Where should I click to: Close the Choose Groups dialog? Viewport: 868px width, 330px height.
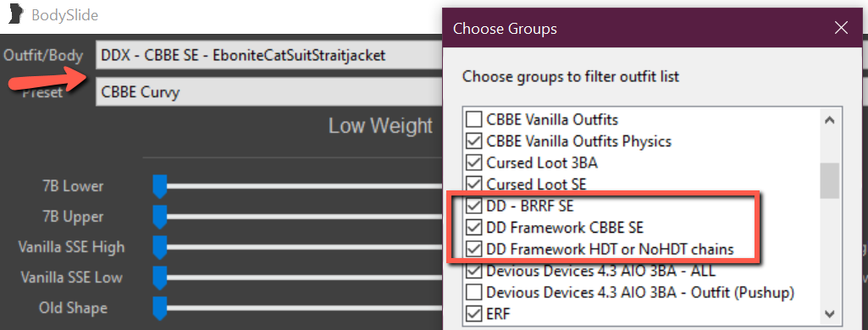point(842,28)
